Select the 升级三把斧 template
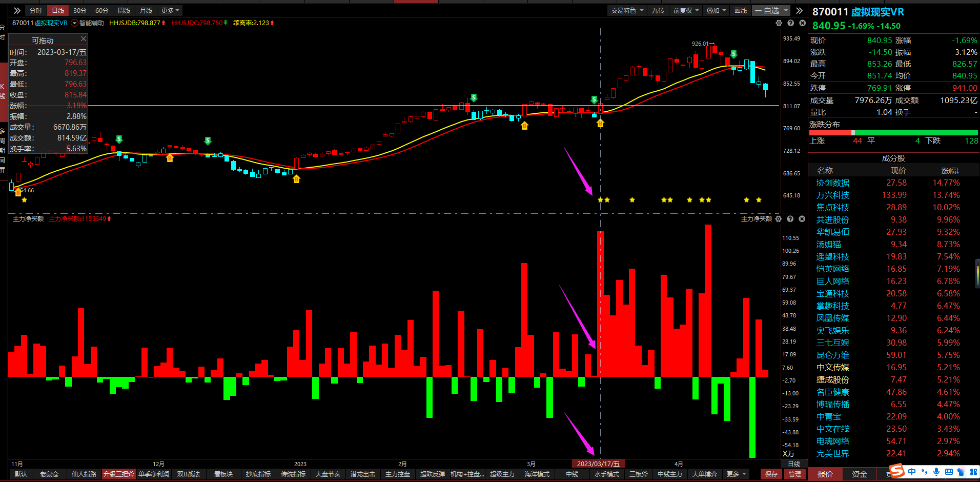 (118, 474)
